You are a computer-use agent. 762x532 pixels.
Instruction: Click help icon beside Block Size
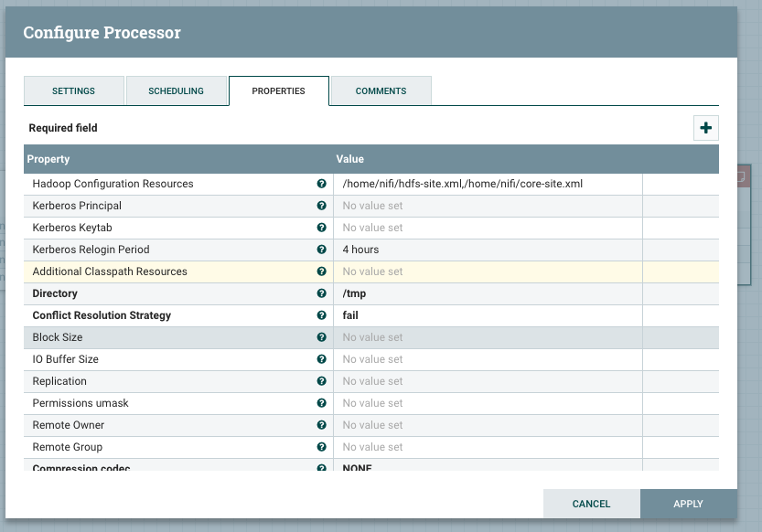click(321, 337)
